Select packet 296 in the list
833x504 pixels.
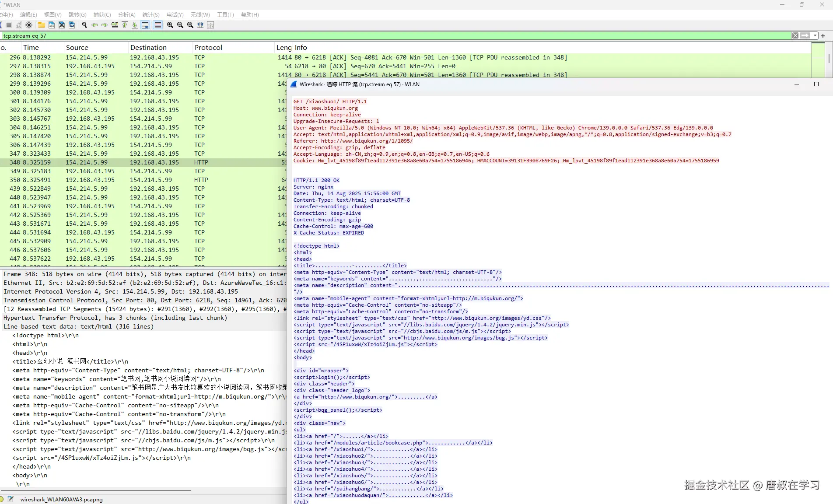pyautogui.click(x=406, y=57)
